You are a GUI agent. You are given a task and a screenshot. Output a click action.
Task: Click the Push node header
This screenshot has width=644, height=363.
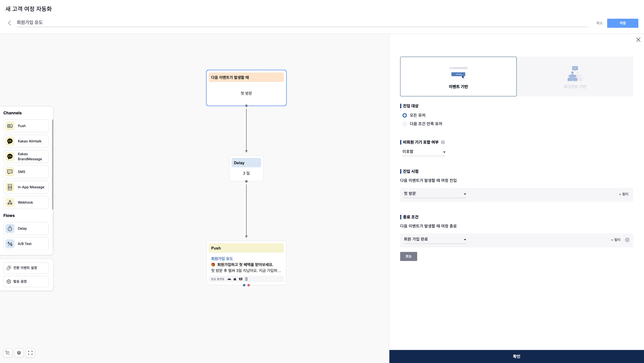(246, 248)
